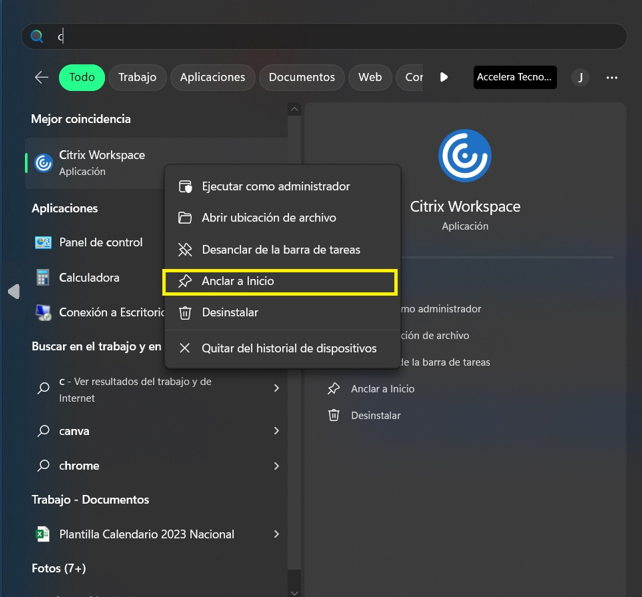Click the back arrow next to Todo

coord(41,77)
